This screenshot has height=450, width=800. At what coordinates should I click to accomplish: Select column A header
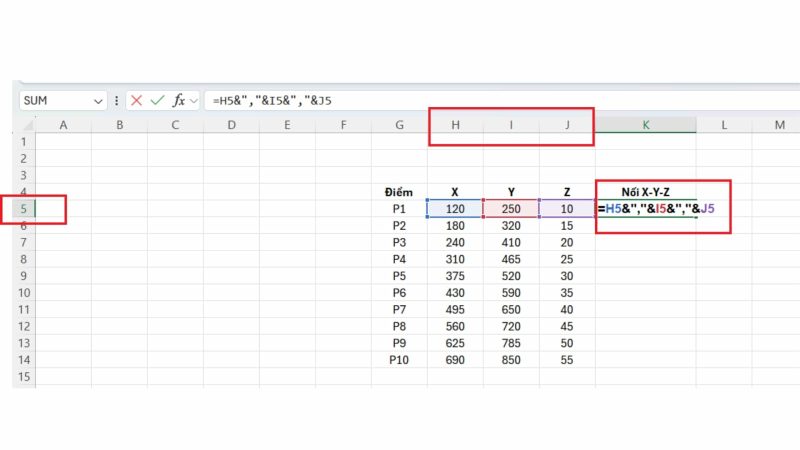[63, 125]
